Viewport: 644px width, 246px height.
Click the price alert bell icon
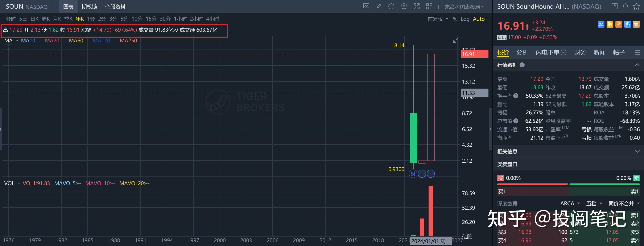[625, 7]
